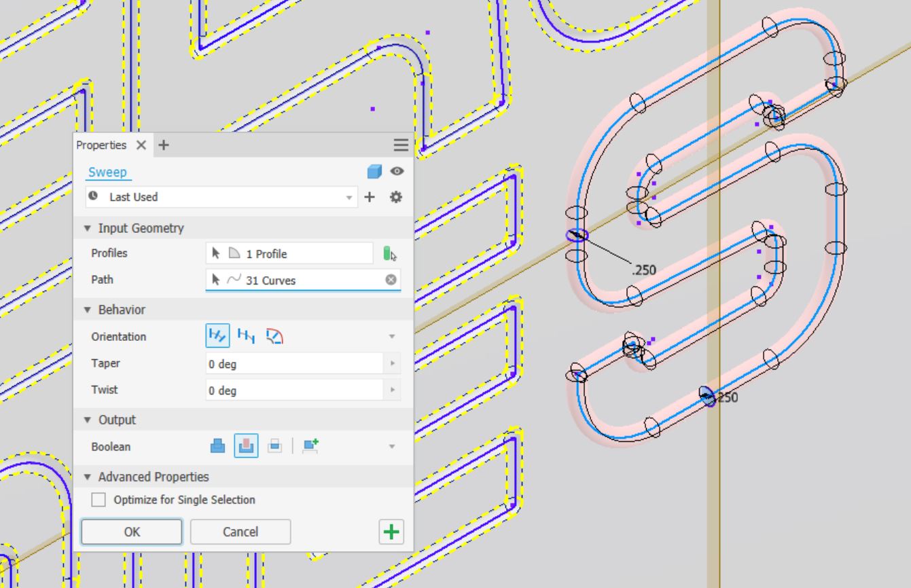The height and width of the screenshot is (588, 911).
Task: Clear the Path selection with the X
Action: pyautogui.click(x=391, y=279)
